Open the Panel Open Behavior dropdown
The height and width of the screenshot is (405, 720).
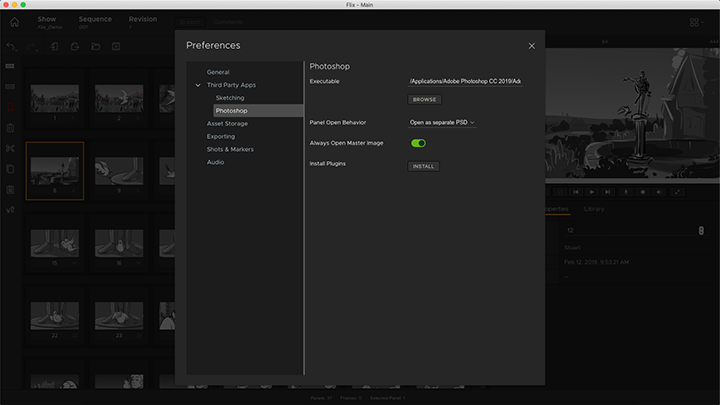[442, 122]
